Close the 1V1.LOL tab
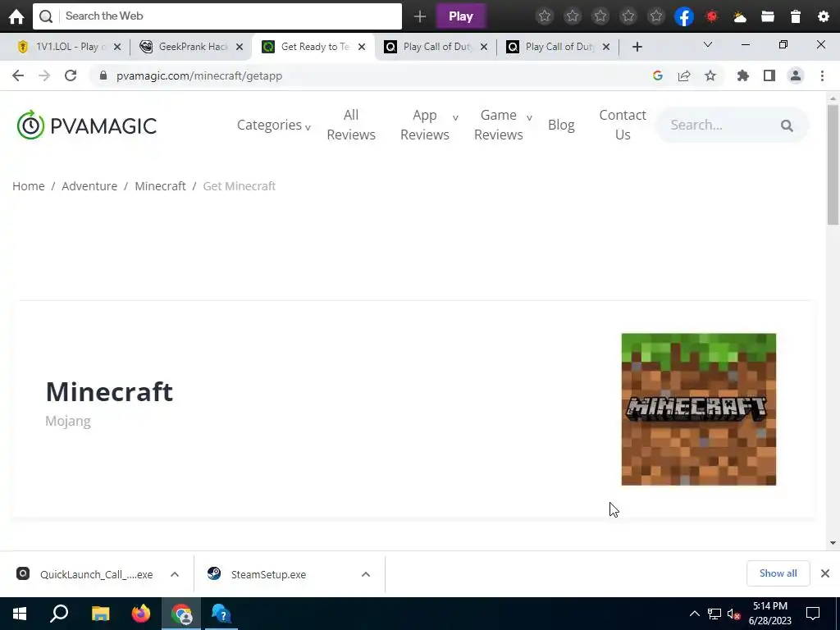The height and width of the screenshot is (630, 840). click(x=117, y=47)
